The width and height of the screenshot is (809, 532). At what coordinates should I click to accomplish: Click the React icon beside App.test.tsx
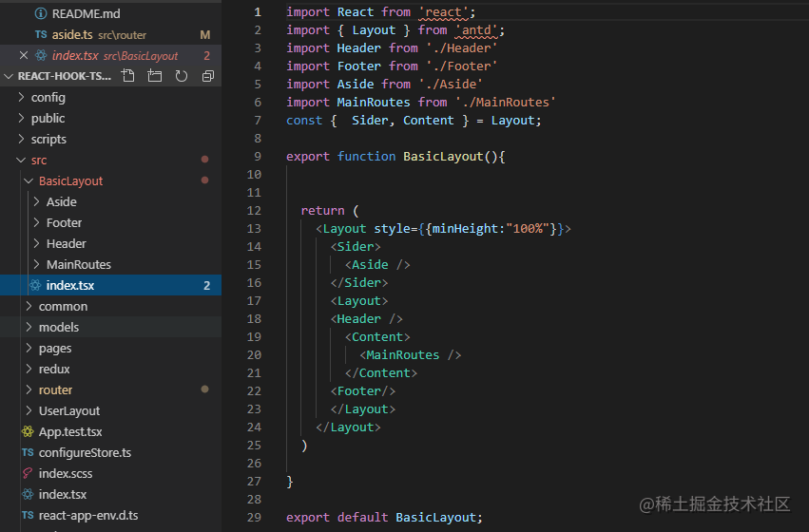[28, 431]
